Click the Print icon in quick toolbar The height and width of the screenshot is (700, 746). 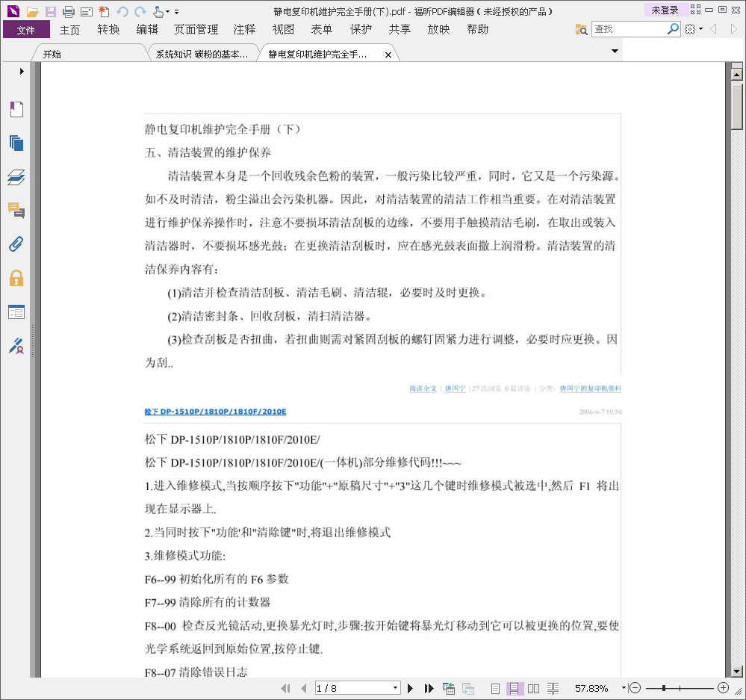pyautogui.click(x=69, y=11)
